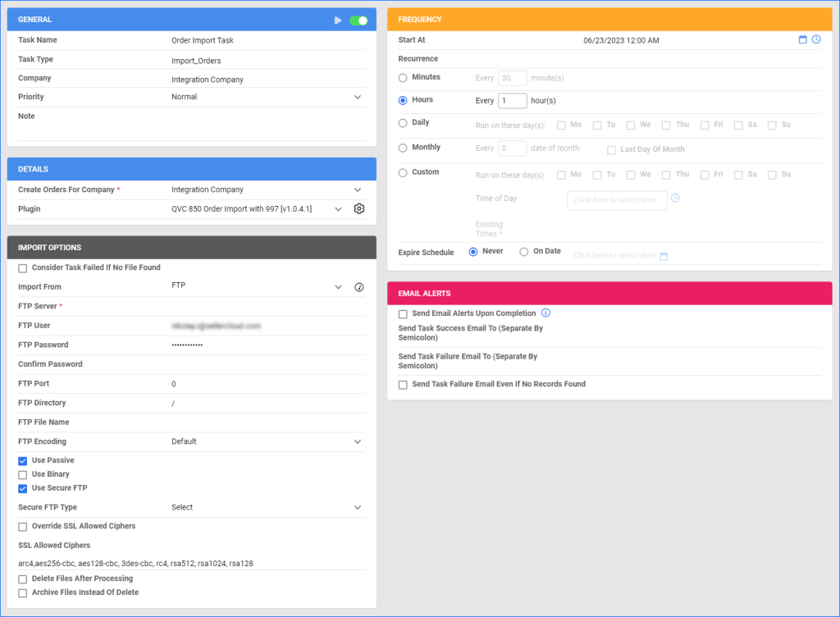Viewport: 840px width, 617px height.
Task: Select On Date for Expire Schedule
Action: [x=524, y=251]
